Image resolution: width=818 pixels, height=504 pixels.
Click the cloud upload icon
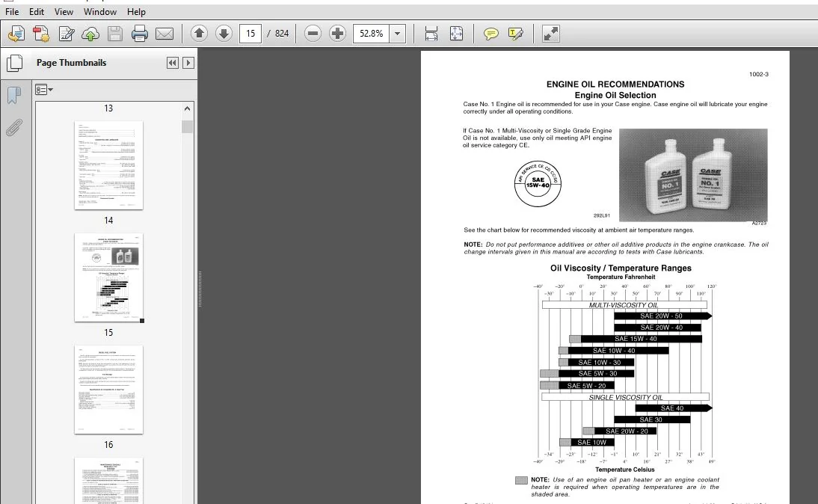[90, 34]
